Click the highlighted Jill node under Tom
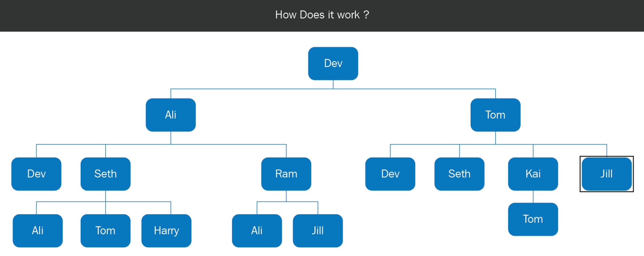The height and width of the screenshot is (256, 644). point(607,174)
